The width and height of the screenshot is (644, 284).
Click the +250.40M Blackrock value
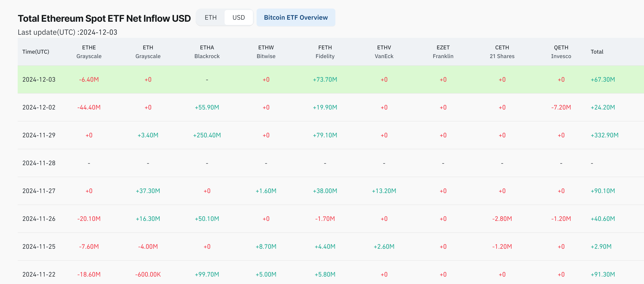point(207,135)
